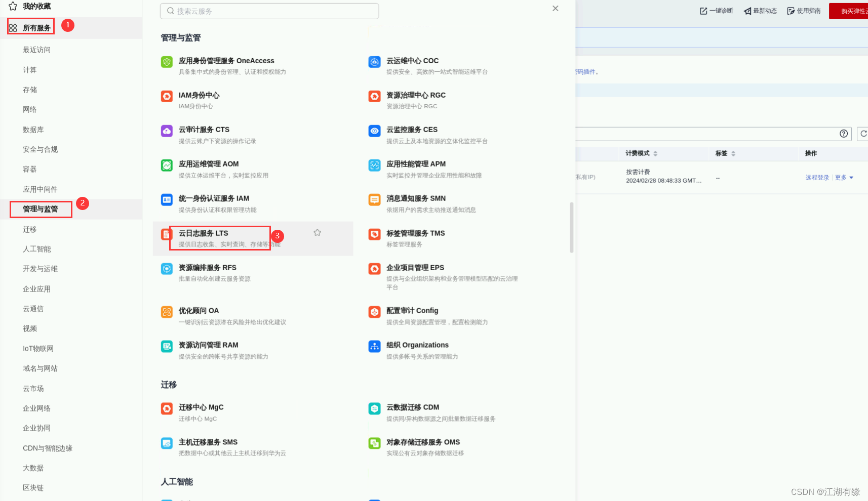Click the 资源治理中心 RGC icon

374,96
